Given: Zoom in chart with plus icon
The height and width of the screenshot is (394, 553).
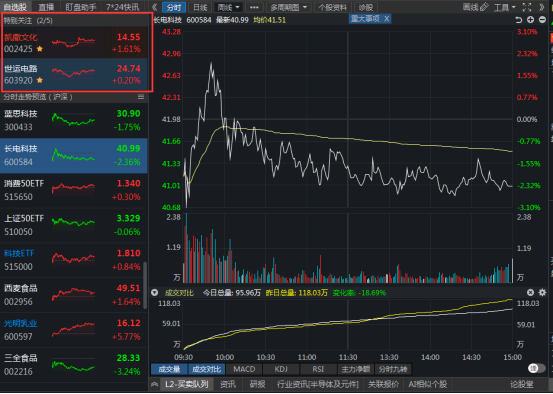Looking at the screenshot, I should (530, 20).
